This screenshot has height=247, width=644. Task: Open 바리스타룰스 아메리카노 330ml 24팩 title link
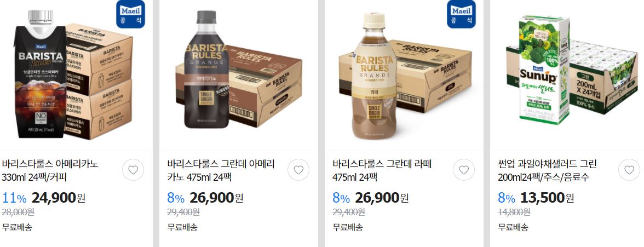50,170
